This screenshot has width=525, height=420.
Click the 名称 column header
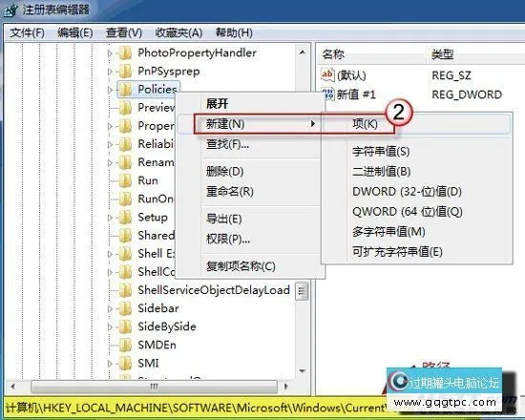click(371, 53)
